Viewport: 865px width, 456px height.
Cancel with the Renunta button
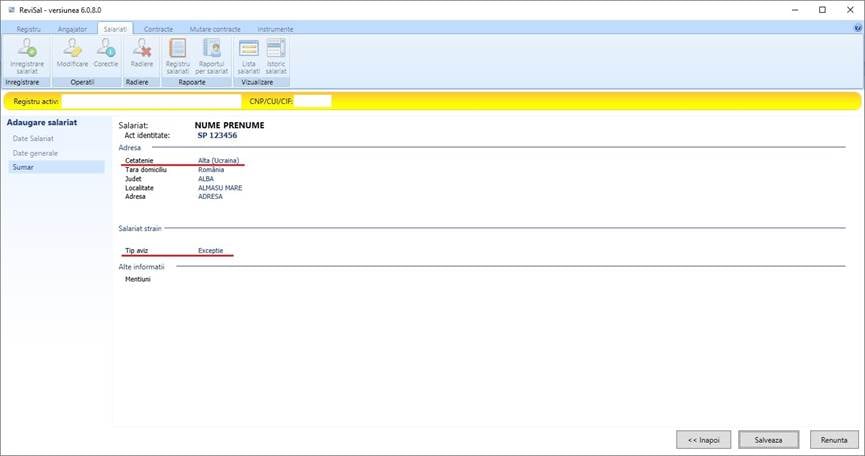pyautogui.click(x=834, y=439)
